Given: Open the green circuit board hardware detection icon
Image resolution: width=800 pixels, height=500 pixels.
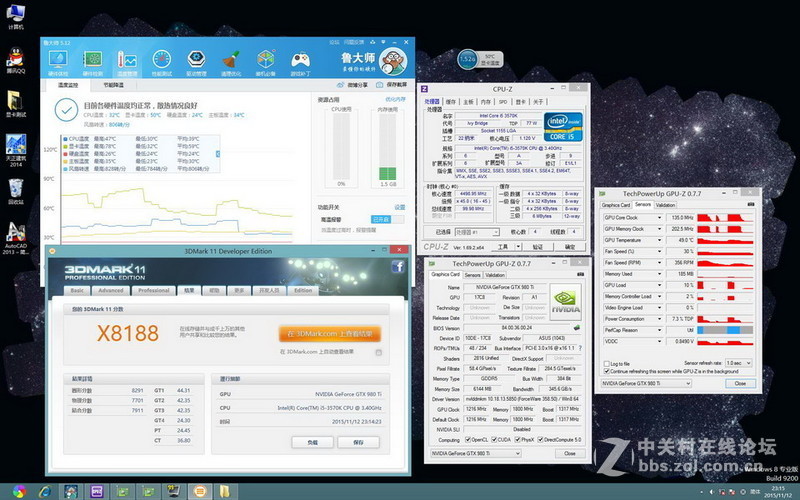Looking at the screenshot, I should (x=92, y=60).
